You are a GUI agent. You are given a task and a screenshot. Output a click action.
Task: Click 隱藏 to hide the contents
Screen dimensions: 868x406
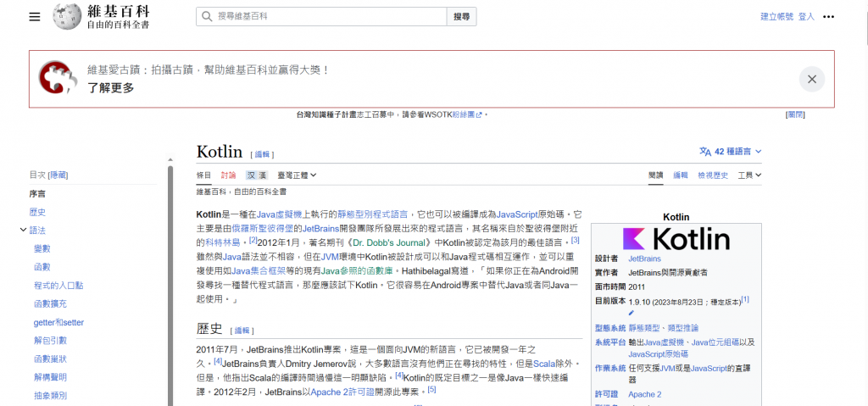(58, 175)
